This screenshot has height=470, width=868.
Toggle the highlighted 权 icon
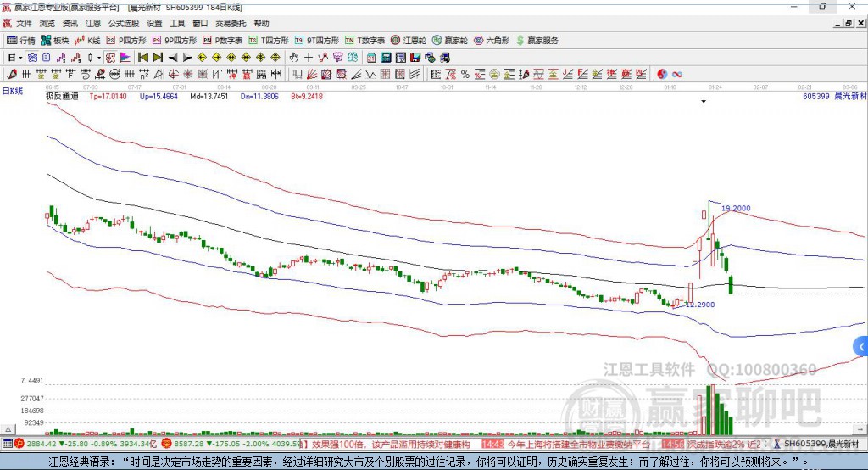tap(111, 58)
